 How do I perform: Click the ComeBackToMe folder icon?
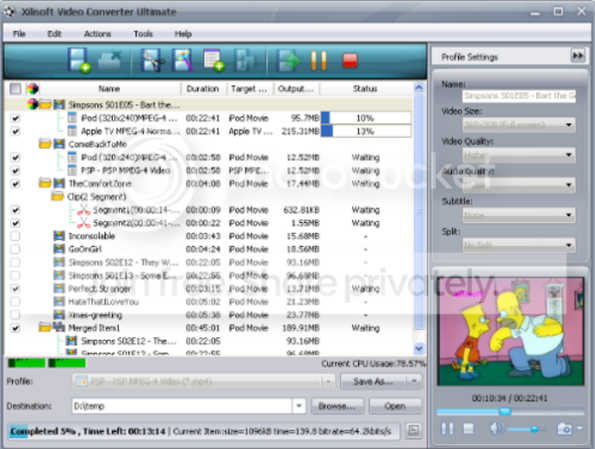(45, 144)
